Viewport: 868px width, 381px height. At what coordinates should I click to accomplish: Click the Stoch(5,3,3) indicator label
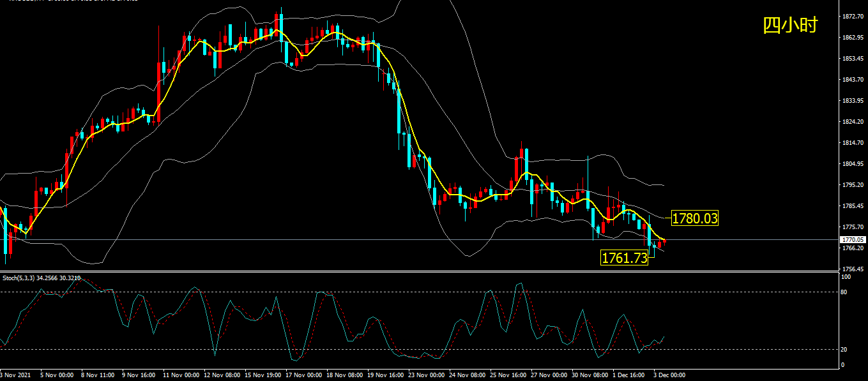tap(19, 278)
